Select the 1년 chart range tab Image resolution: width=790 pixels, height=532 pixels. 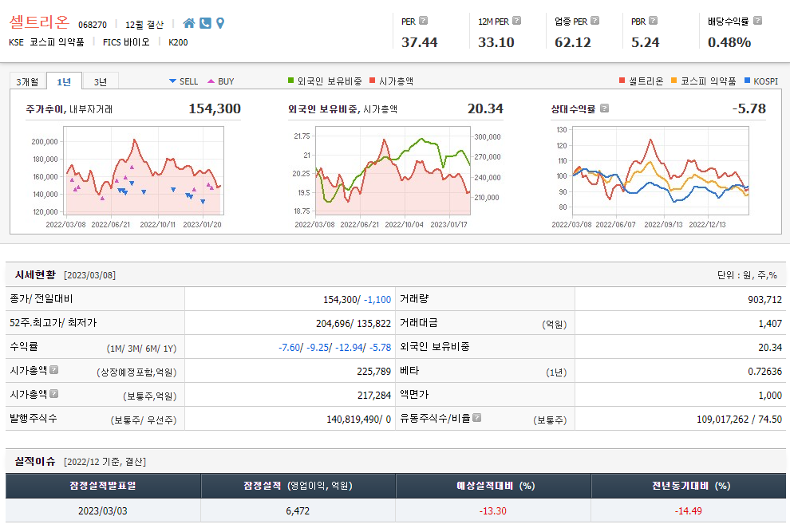64,81
